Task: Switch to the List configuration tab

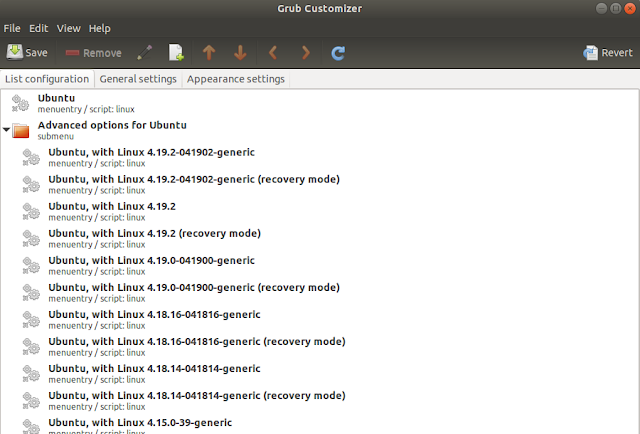Action: pos(47,79)
